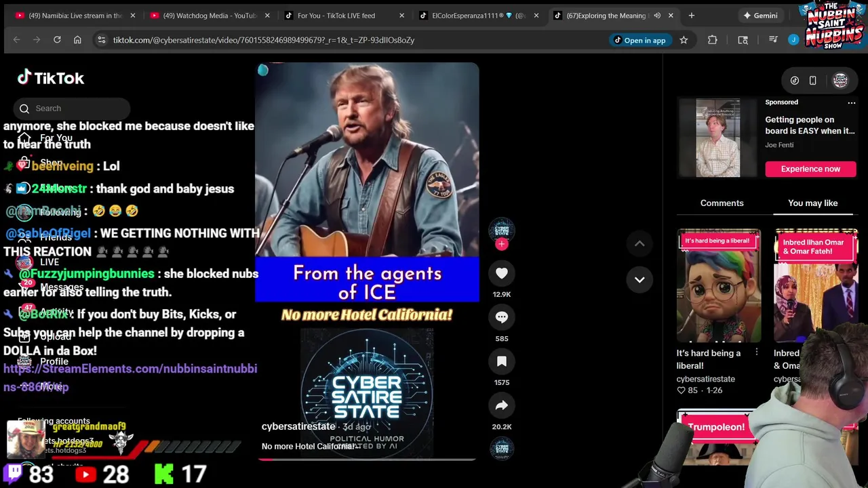The height and width of the screenshot is (488, 868).
Task: Click the address bar URL
Action: [x=264, y=40]
